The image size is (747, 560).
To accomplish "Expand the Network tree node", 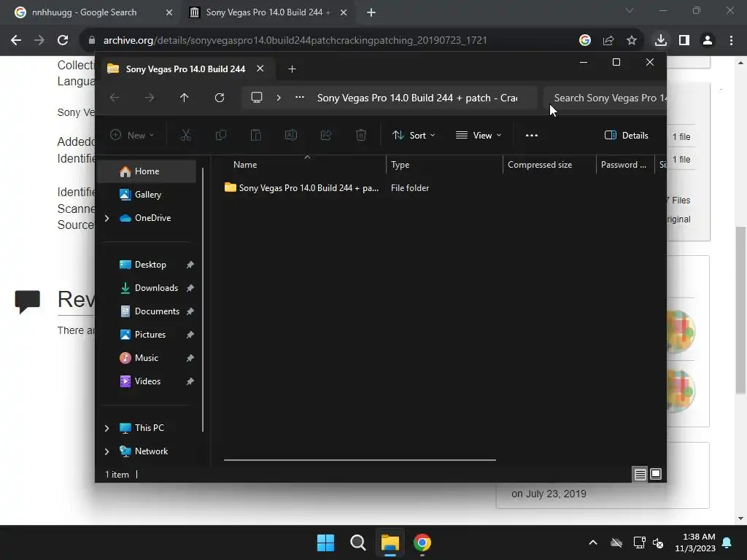I will 107,451.
